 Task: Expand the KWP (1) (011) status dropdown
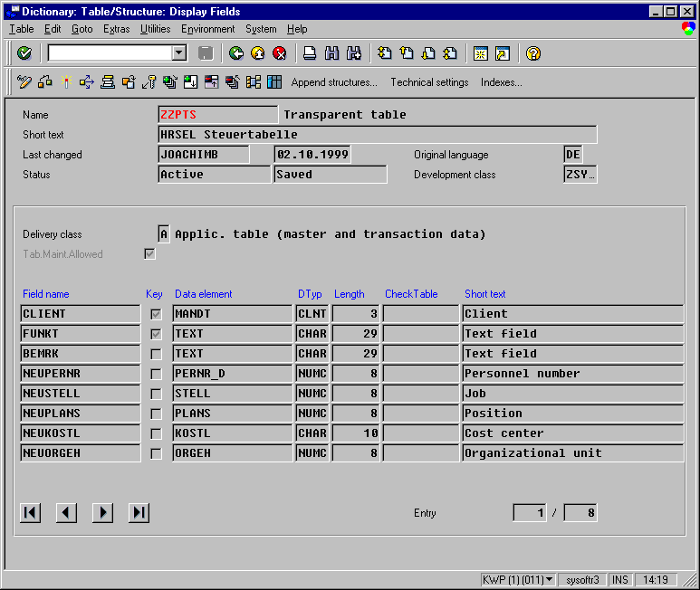(x=550, y=579)
